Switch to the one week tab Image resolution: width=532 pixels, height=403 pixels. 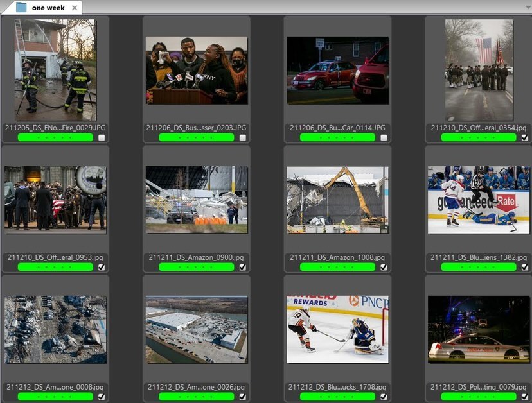click(x=48, y=8)
